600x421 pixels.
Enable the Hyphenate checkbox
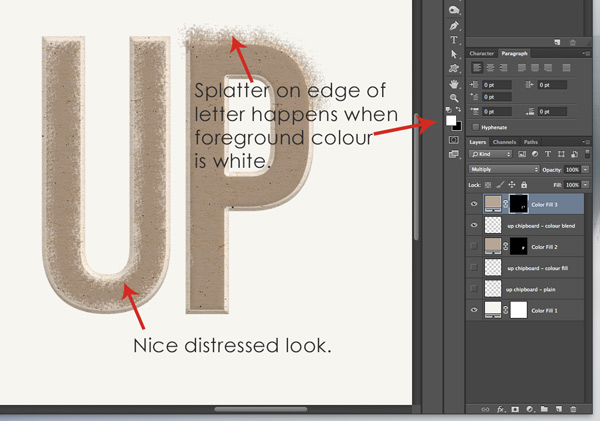pyautogui.click(x=475, y=127)
